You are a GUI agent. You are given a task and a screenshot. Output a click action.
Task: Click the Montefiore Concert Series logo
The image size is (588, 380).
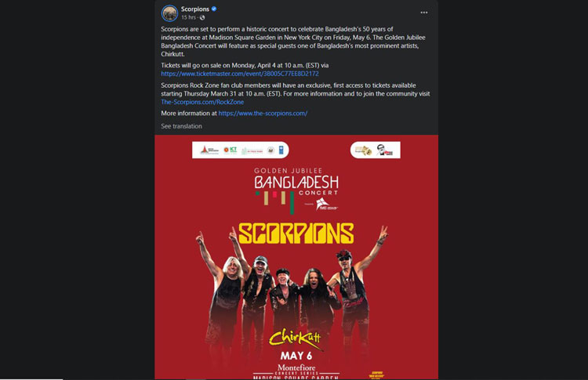pyautogui.click(x=296, y=370)
